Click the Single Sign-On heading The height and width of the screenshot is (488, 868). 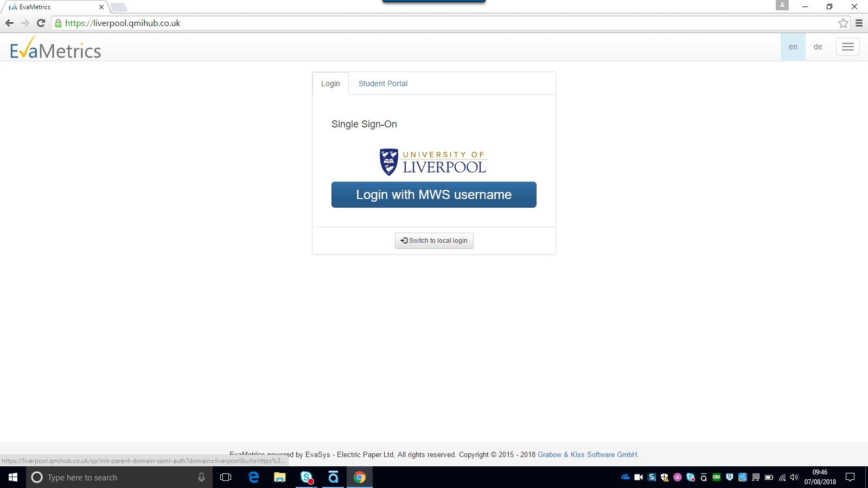click(x=364, y=124)
